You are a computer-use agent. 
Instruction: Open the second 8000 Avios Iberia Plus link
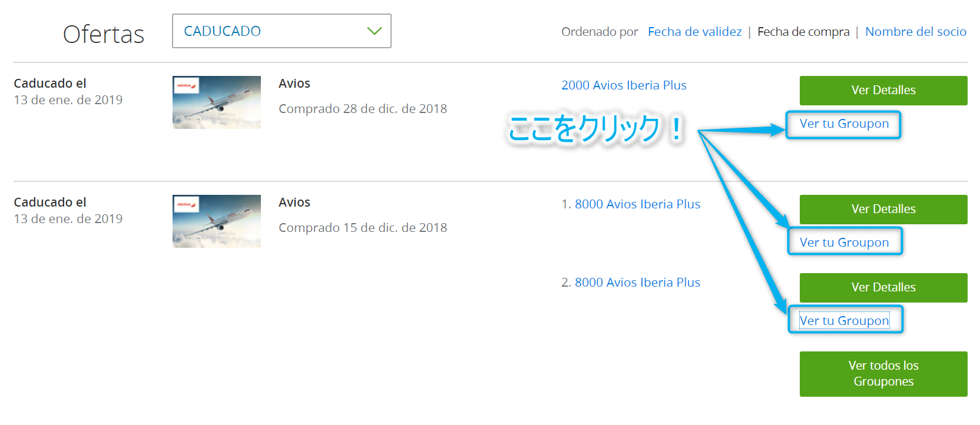click(637, 283)
